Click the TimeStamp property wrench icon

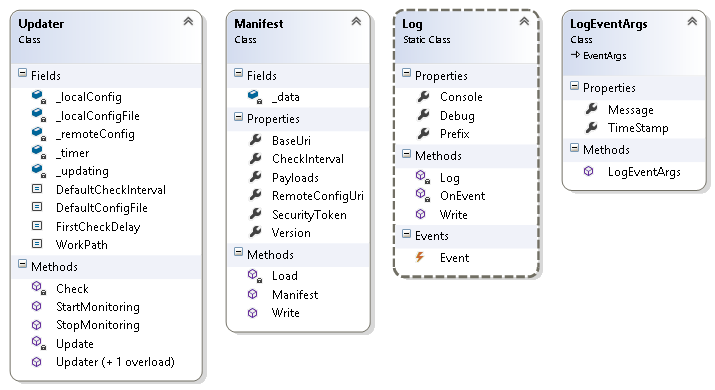[591, 127]
